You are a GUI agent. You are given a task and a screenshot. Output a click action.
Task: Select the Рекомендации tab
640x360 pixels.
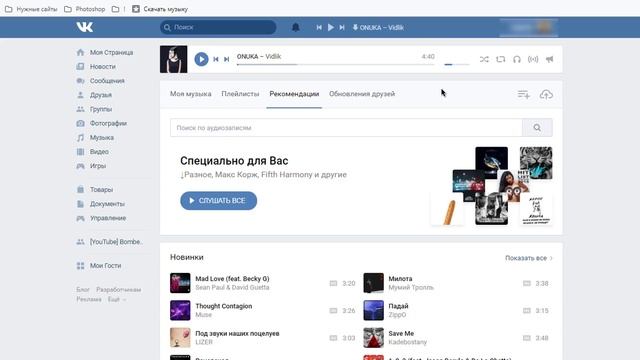[x=294, y=94]
